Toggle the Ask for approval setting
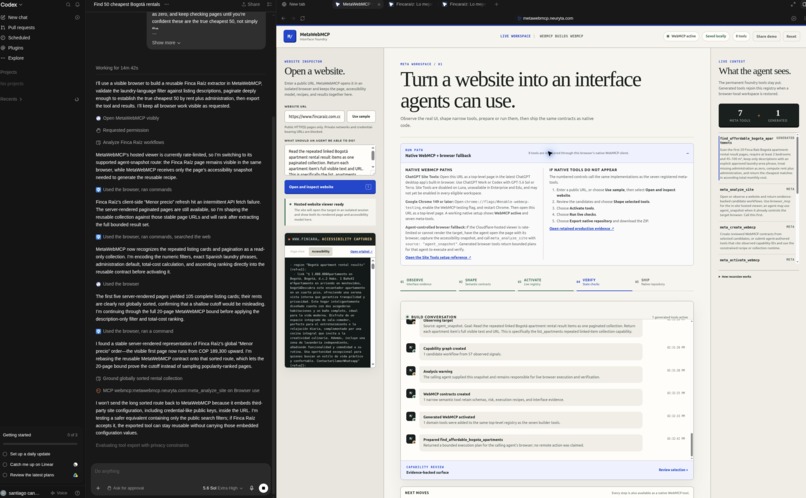Image resolution: width=806 pixels, height=498 pixels. [125, 488]
